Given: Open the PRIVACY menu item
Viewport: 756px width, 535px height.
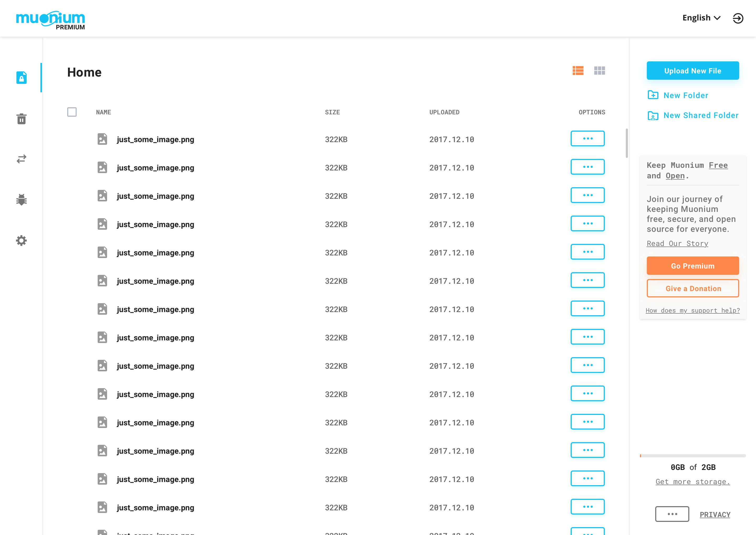Looking at the screenshot, I should pyautogui.click(x=715, y=514).
